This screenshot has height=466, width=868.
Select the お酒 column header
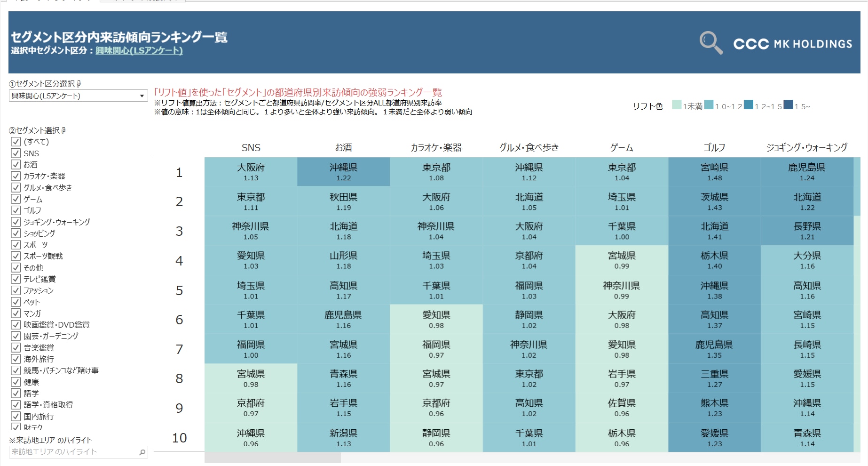[344, 148]
